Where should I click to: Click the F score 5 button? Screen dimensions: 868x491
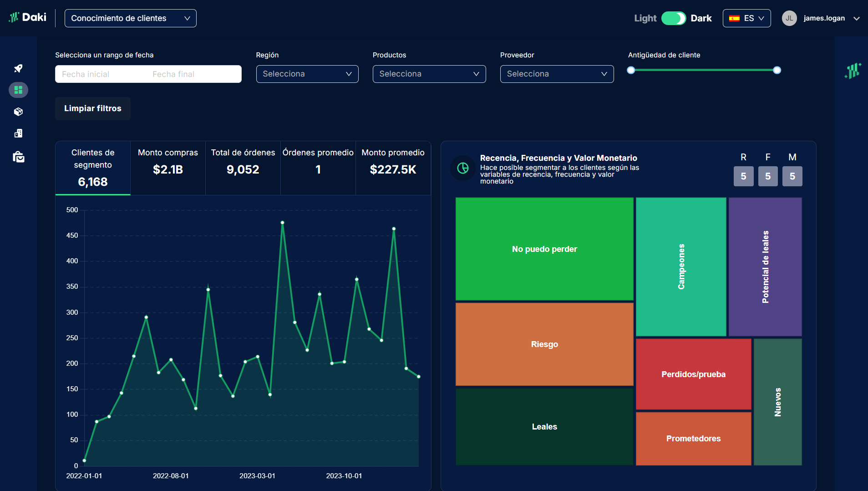point(768,176)
